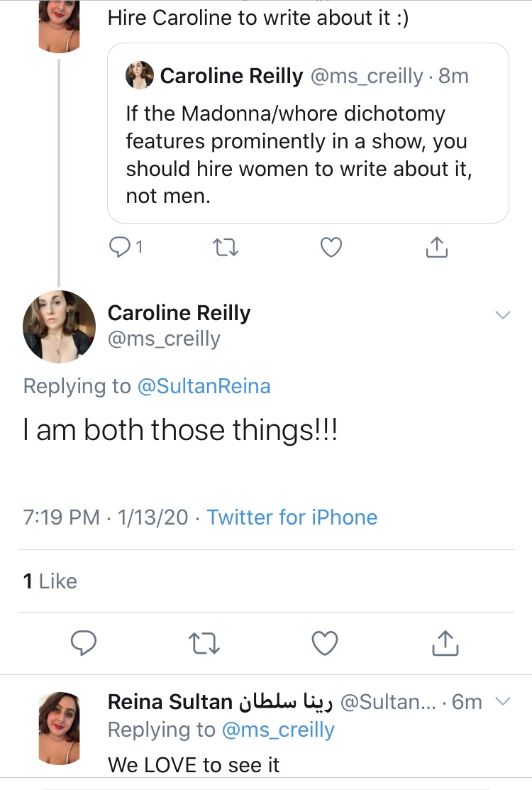Share Caroline Reilly's main tweet
Viewport: 532px width, 790px height.
(x=445, y=643)
